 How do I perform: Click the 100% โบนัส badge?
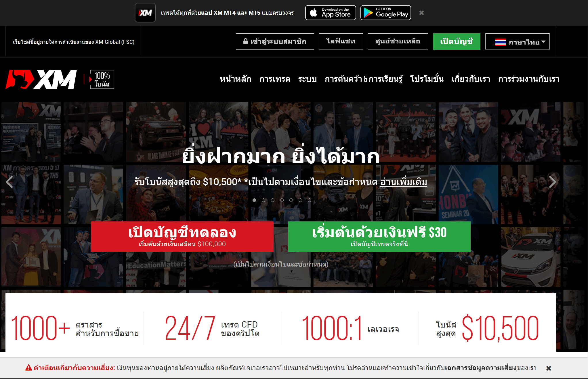tap(102, 79)
